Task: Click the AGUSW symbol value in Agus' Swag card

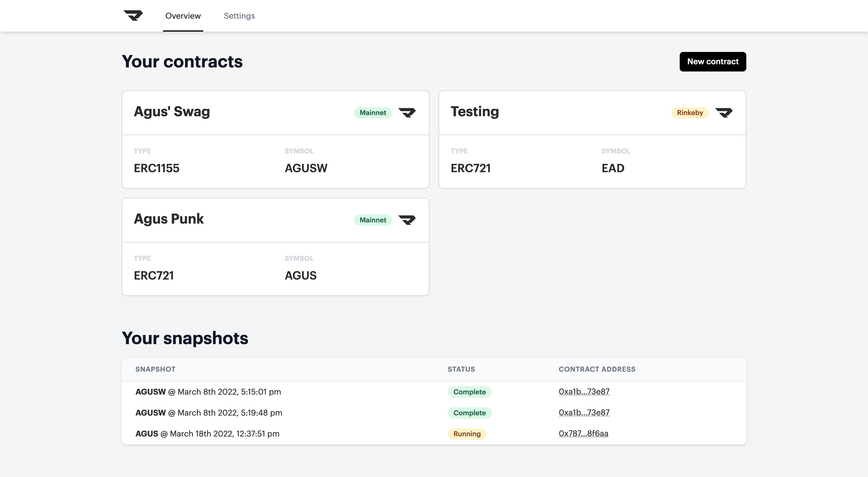Action: [x=306, y=168]
